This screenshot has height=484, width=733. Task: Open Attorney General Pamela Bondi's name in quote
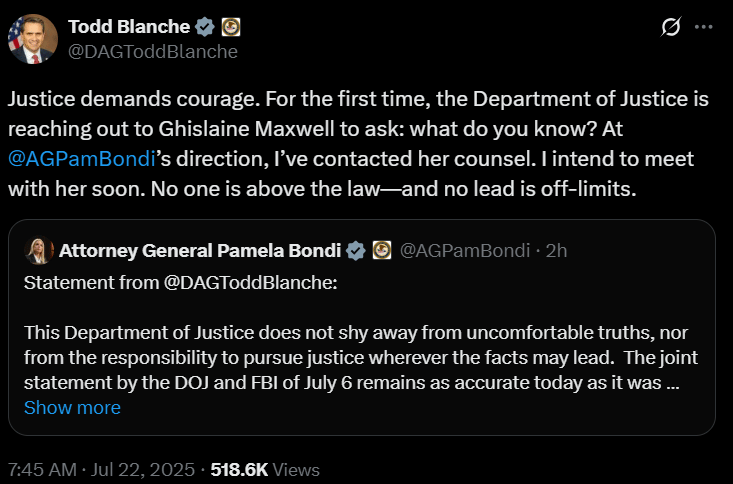coord(199,250)
